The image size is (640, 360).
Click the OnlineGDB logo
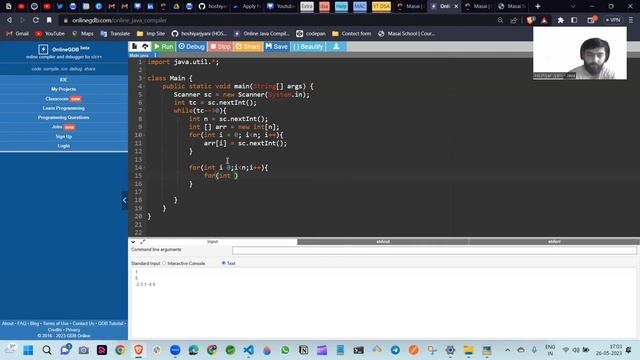click(x=63, y=49)
